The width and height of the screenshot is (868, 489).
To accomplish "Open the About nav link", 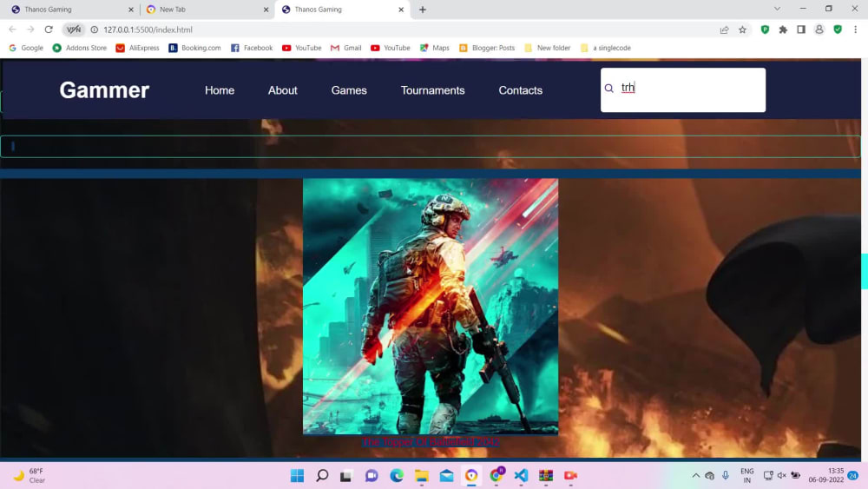I will [283, 90].
